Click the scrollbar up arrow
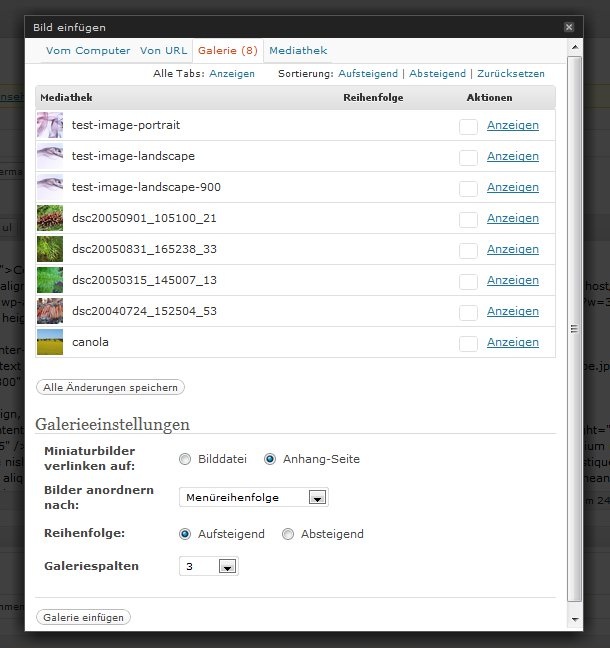This screenshot has width=610, height=648. click(575, 47)
